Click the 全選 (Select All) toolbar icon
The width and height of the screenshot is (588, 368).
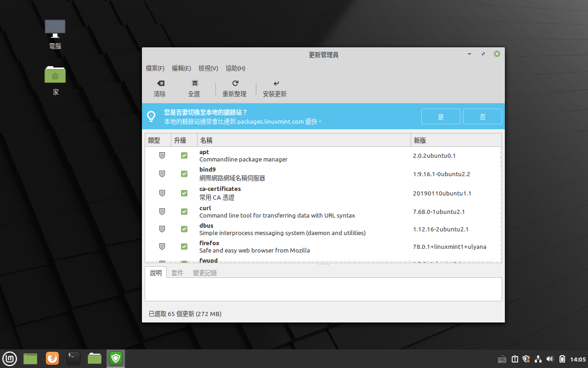tap(195, 83)
